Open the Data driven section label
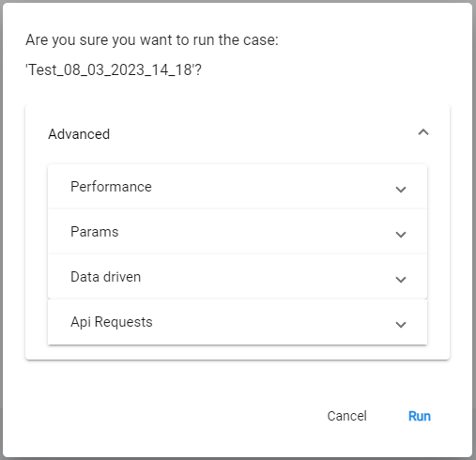The image size is (476, 460). [105, 277]
